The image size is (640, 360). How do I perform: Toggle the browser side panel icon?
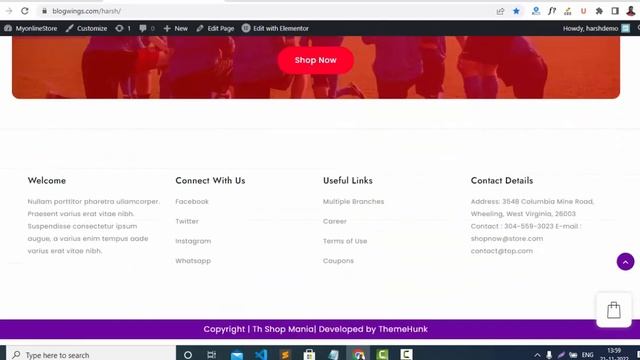615,11
